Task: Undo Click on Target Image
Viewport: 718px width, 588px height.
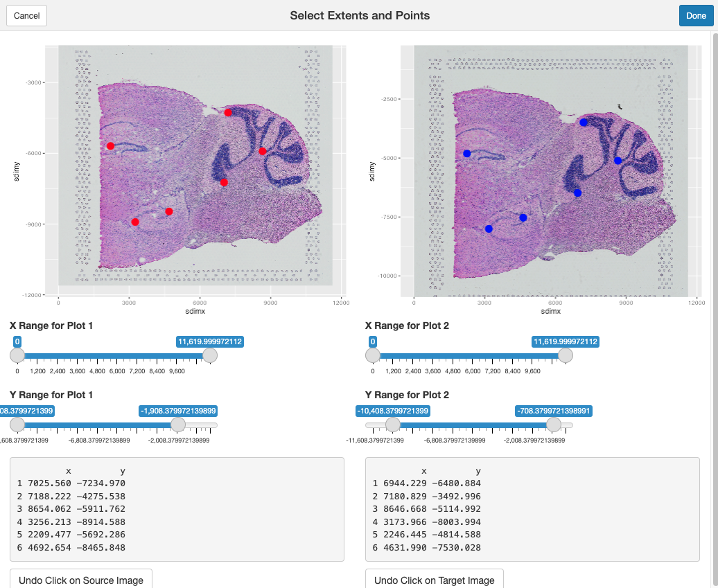Action: [434, 580]
